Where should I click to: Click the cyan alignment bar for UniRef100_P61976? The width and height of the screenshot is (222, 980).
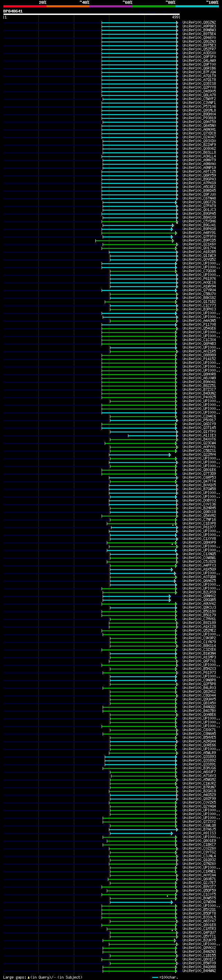pyautogui.click(x=144, y=278)
